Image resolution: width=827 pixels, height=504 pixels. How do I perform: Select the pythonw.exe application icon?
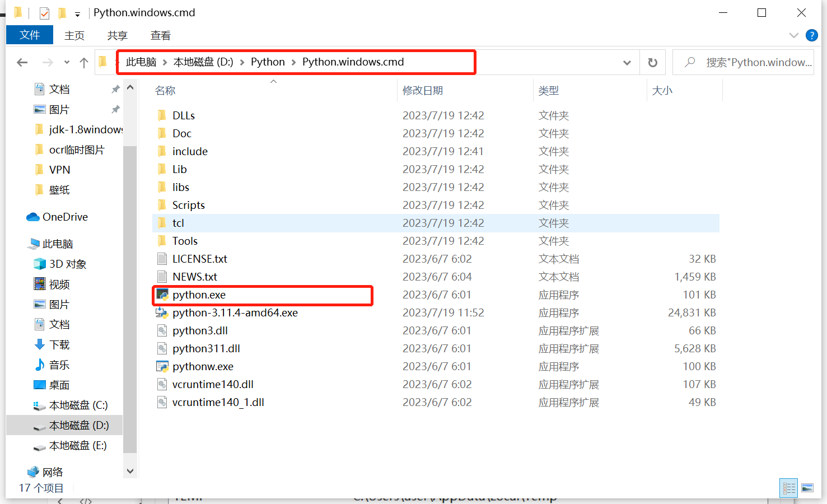point(162,366)
